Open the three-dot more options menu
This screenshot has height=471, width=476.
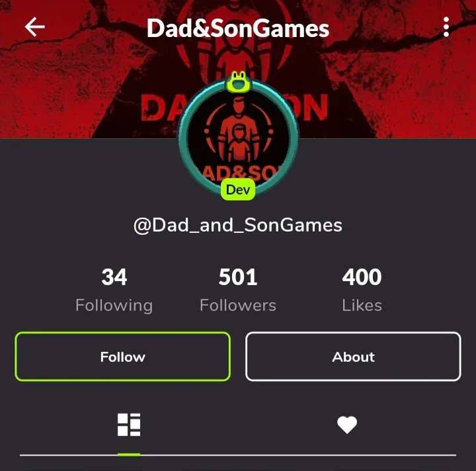click(x=446, y=27)
